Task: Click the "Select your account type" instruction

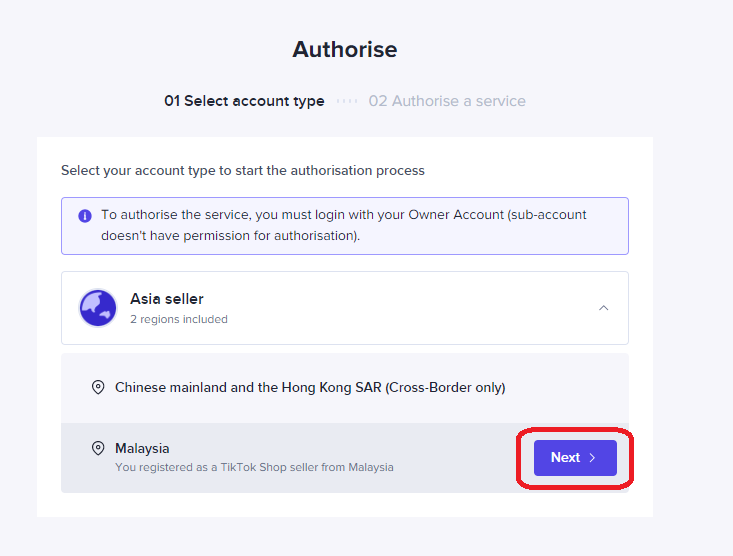Action: pyautogui.click(x=243, y=171)
